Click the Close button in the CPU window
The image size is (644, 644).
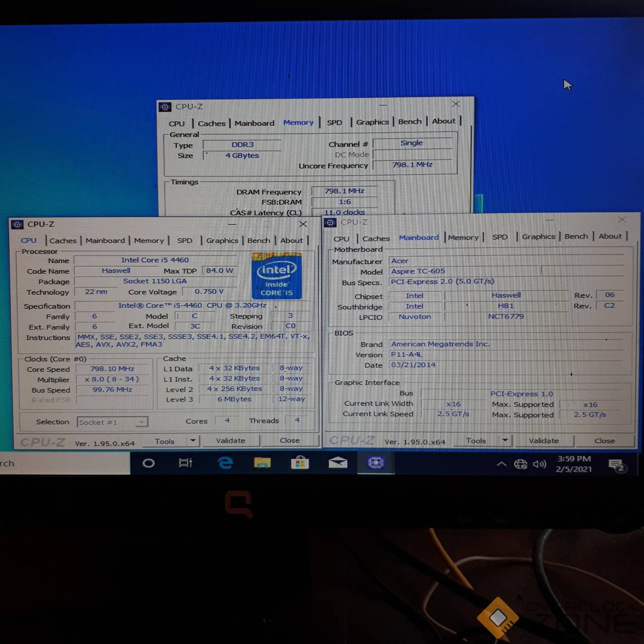coord(290,440)
